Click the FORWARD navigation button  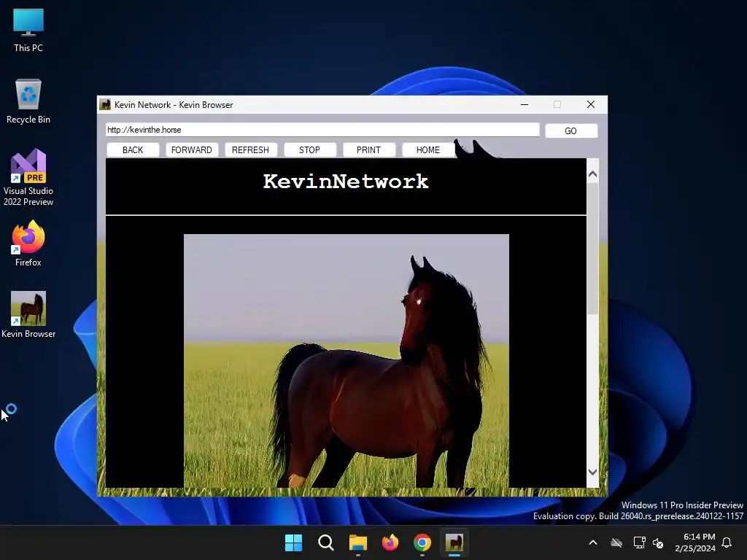192,150
